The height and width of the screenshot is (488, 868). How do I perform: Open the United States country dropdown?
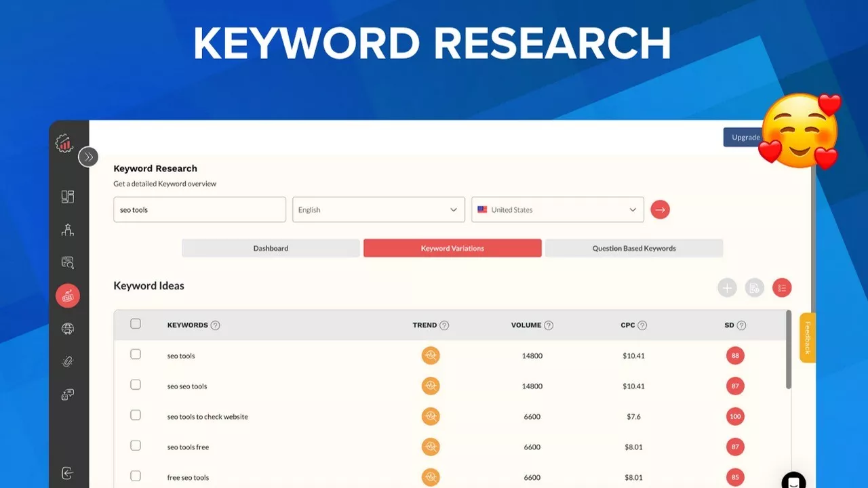[557, 209]
